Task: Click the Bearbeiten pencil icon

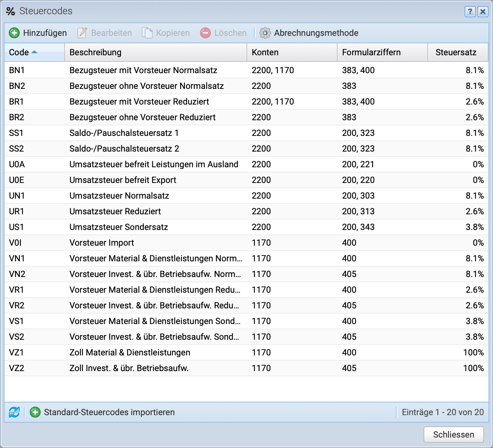Action: pyautogui.click(x=82, y=33)
